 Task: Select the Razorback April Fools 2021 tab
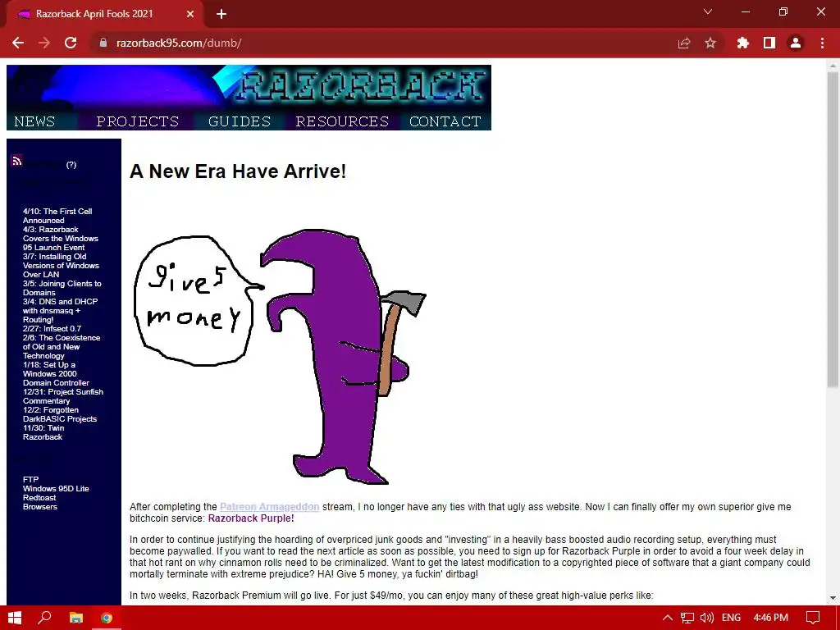(104, 14)
